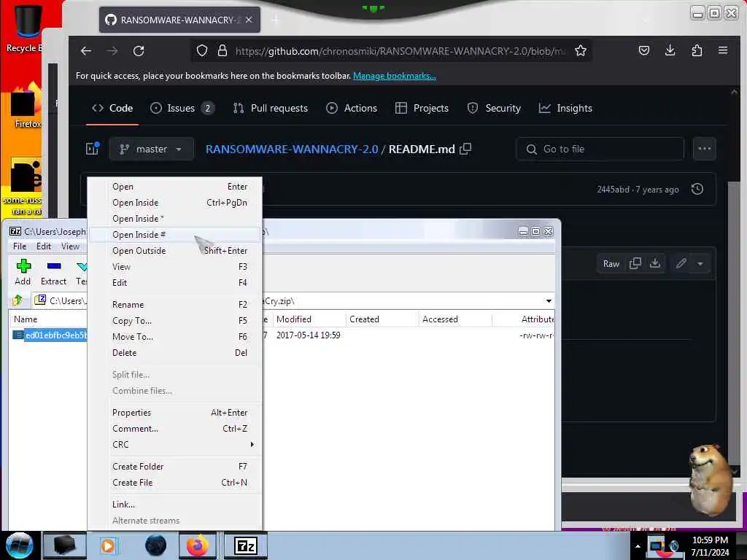747x560 pixels.
Task: Switch to Insights tab
Action: click(565, 108)
